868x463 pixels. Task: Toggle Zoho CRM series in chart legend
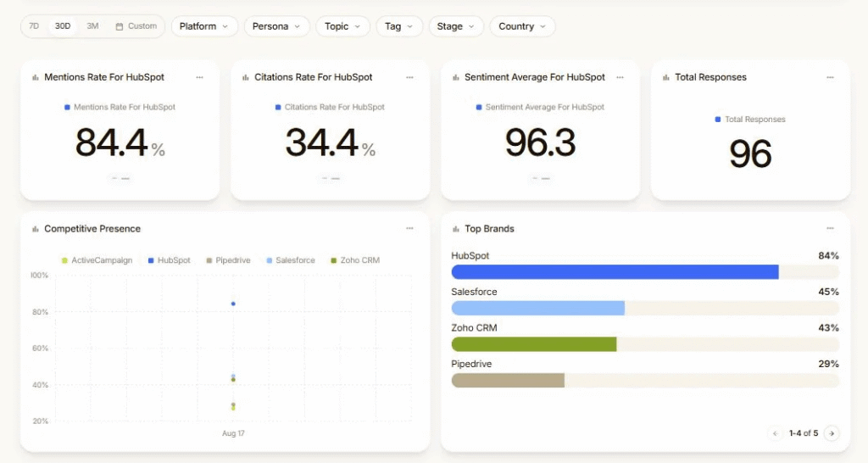(x=355, y=260)
